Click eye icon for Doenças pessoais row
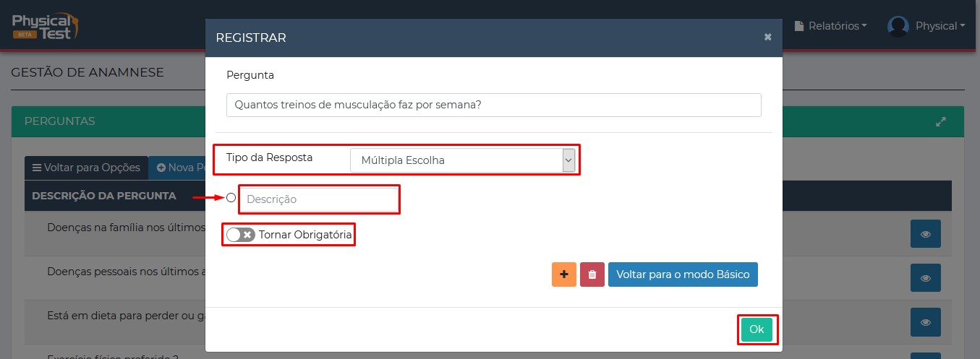The height and width of the screenshot is (359, 980). coord(925,278)
